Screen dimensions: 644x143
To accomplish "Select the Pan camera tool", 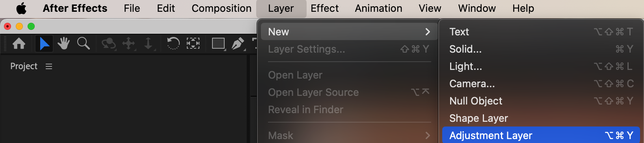I will (129, 43).
